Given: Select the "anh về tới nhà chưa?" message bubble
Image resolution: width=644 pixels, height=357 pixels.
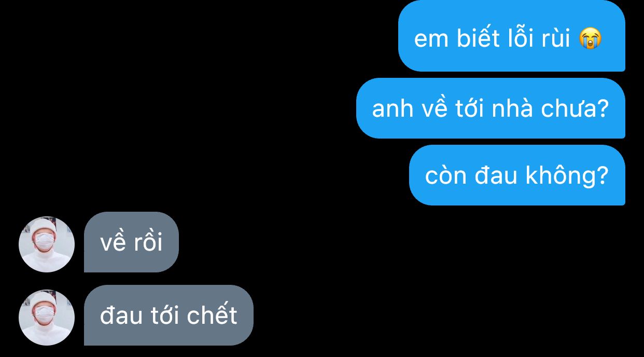Looking at the screenshot, I should [491, 108].
